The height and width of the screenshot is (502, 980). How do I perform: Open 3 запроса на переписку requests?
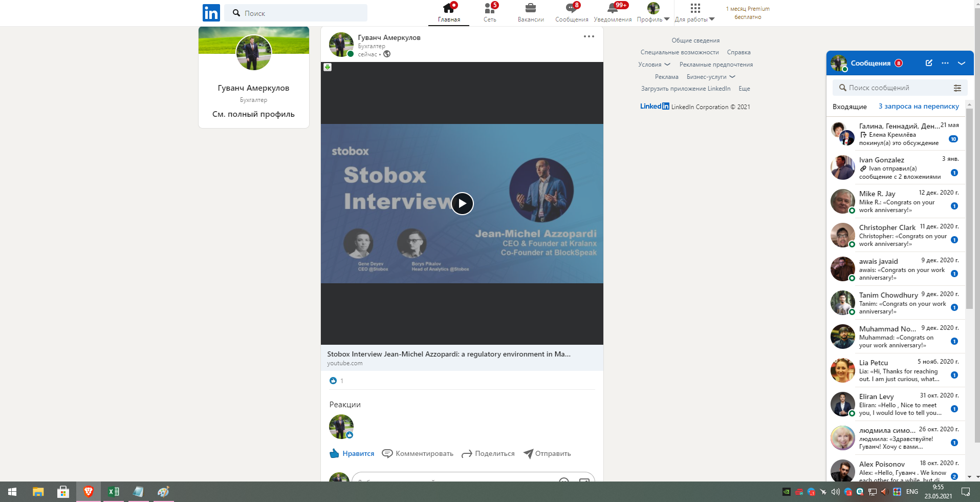coord(919,107)
